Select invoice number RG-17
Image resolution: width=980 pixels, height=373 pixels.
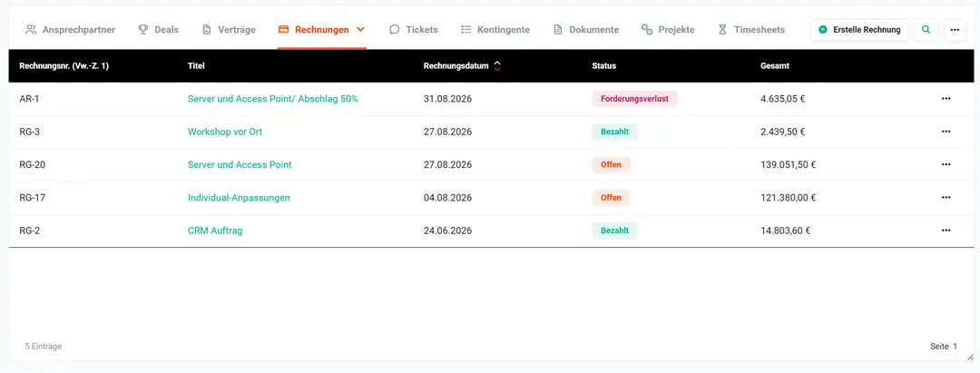coord(33,198)
